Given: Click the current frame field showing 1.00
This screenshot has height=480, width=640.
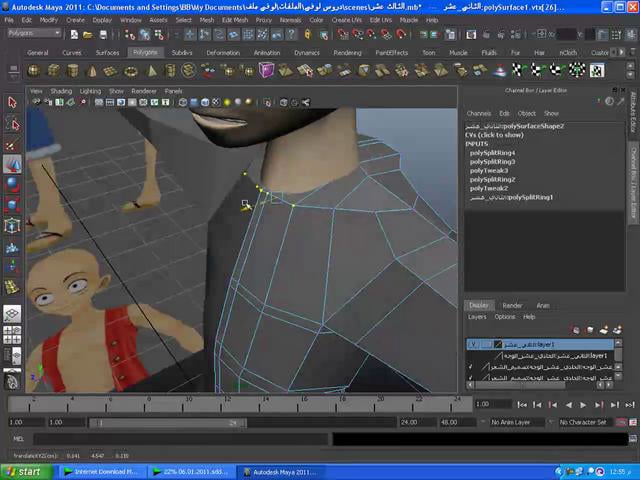Looking at the screenshot, I should (x=493, y=404).
